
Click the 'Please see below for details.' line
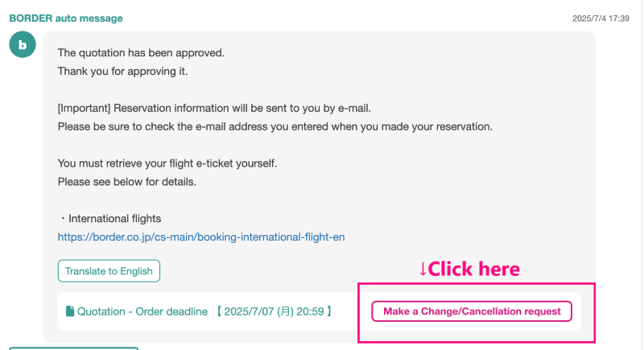point(127,182)
